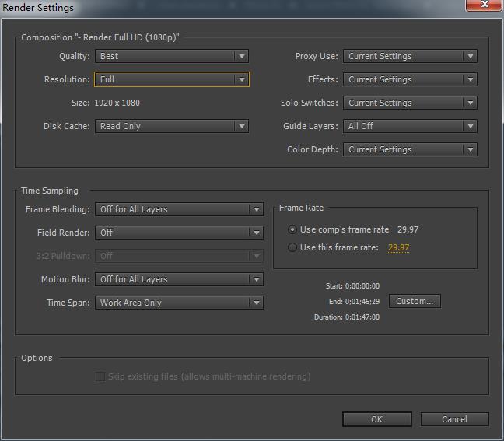Open the Frame Blending dropdown
Screen dimensions: 504x441
(179, 209)
